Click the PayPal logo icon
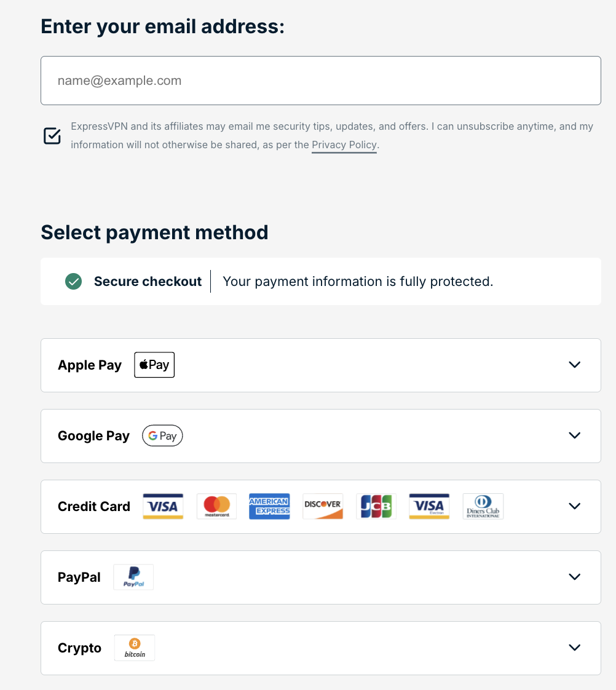Viewport: 616px width, 690px height. [133, 577]
